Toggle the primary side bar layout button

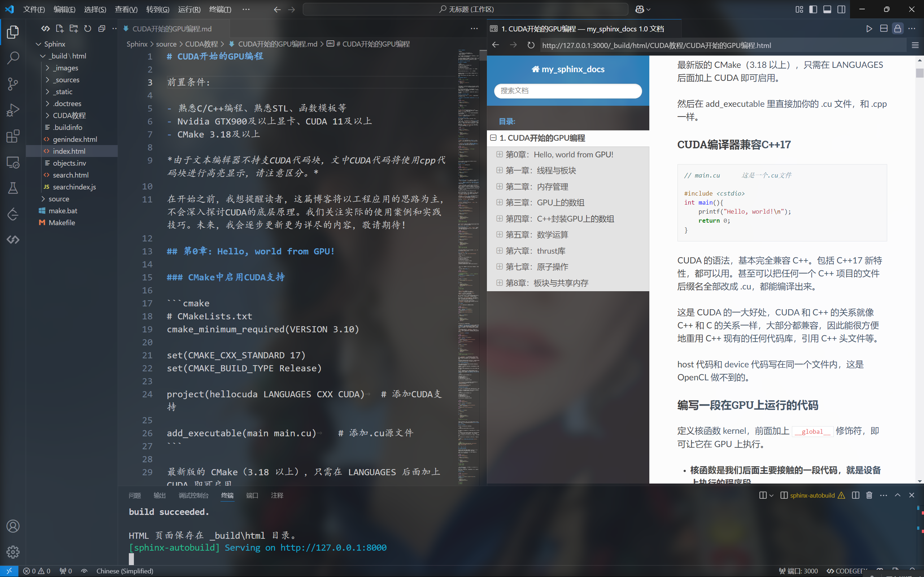813,9
